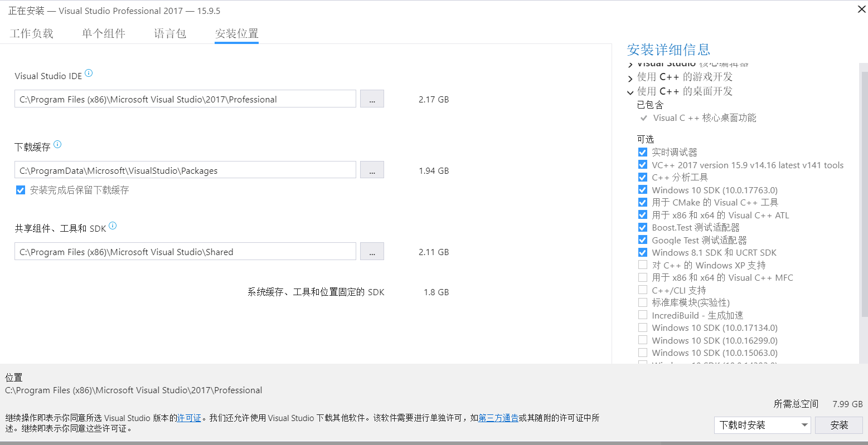Image resolution: width=868 pixels, height=445 pixels.
Task: Click the 安装 button
Action: pyautogui.click(x=839, y=425)
